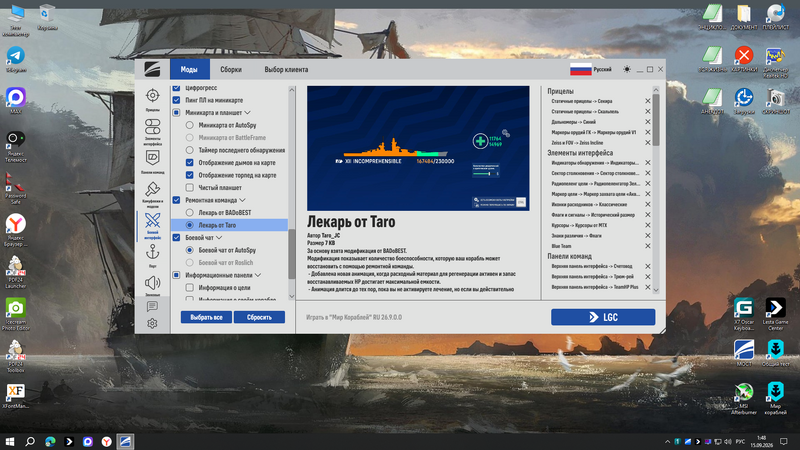The image size is (800, 450).
Task: Click the Маркер цели entry text
Action: 595,194
